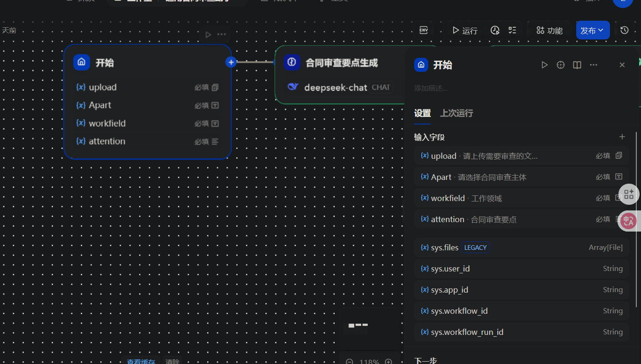Close the 开始 settings panel
Screen dimensions: 641x364
click(622, 65)
